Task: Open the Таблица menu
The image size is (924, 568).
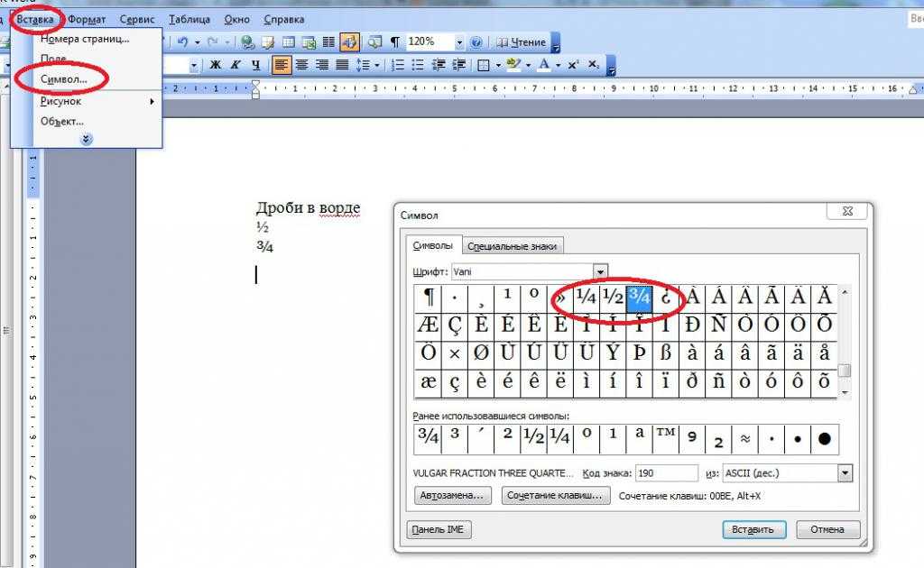Action: click(x=189, y=20)
